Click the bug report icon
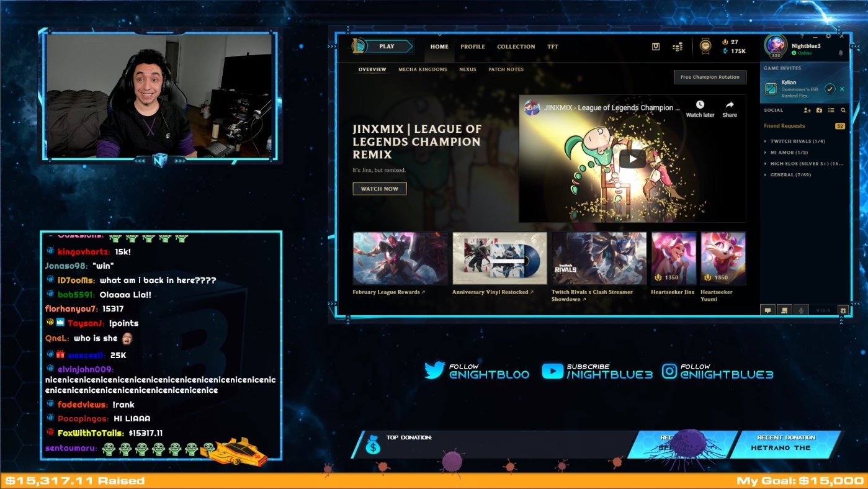This screenshot has height=489, width=868. [843, 310]
